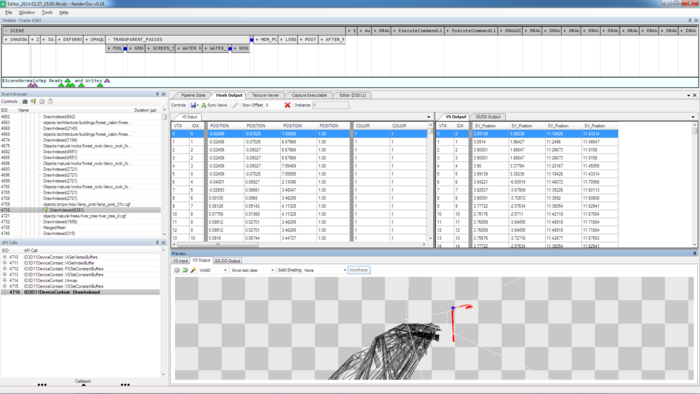
Task: Click the green reset camera arrow in Preview
Action: point(185,270)
